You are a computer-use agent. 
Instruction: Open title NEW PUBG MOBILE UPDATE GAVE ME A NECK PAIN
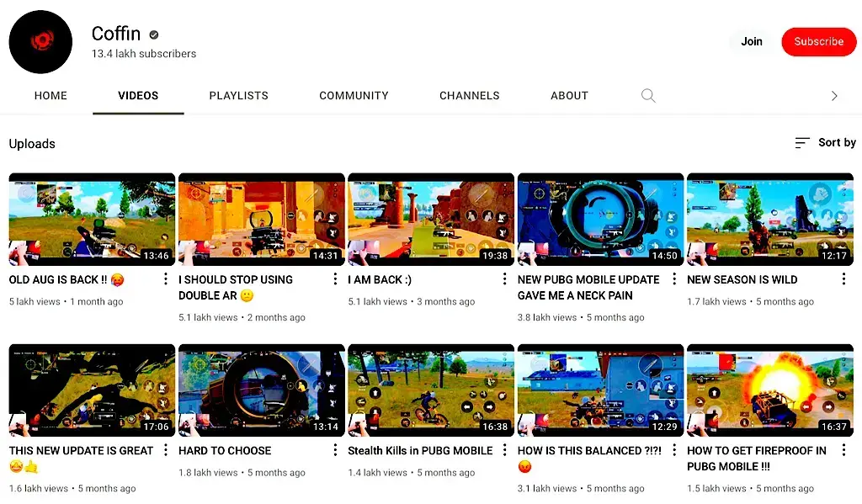(588, 288)
